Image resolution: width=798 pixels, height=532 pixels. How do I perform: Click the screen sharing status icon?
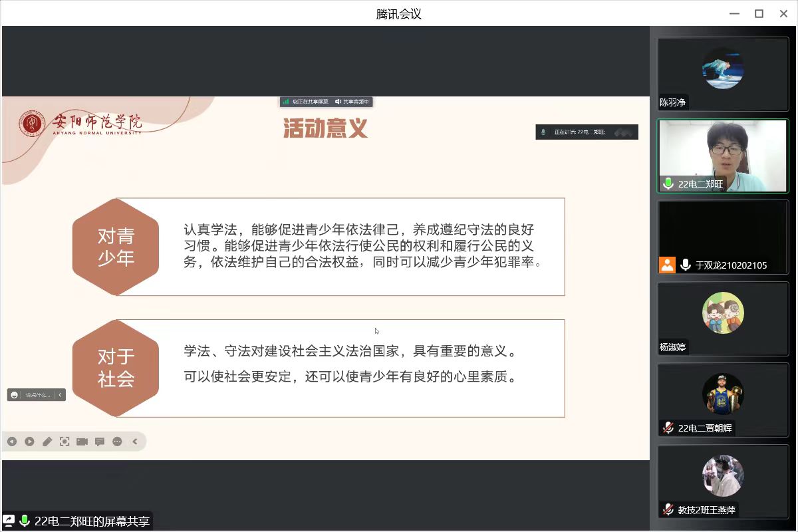(9, 521)
